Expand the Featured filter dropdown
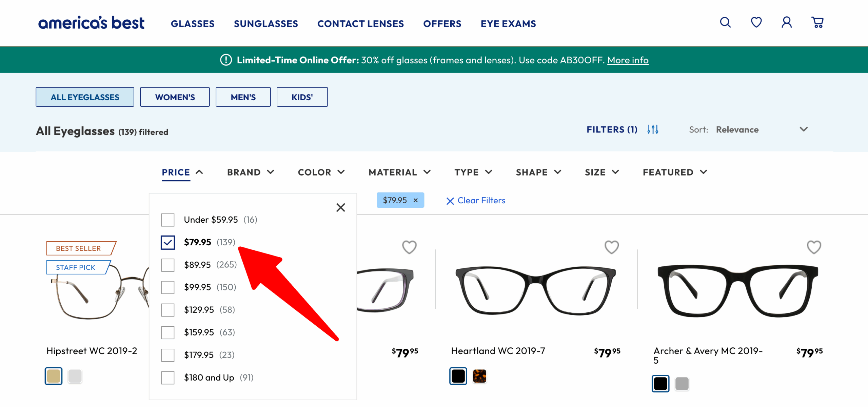868x407 pixels. coord(675,172)
